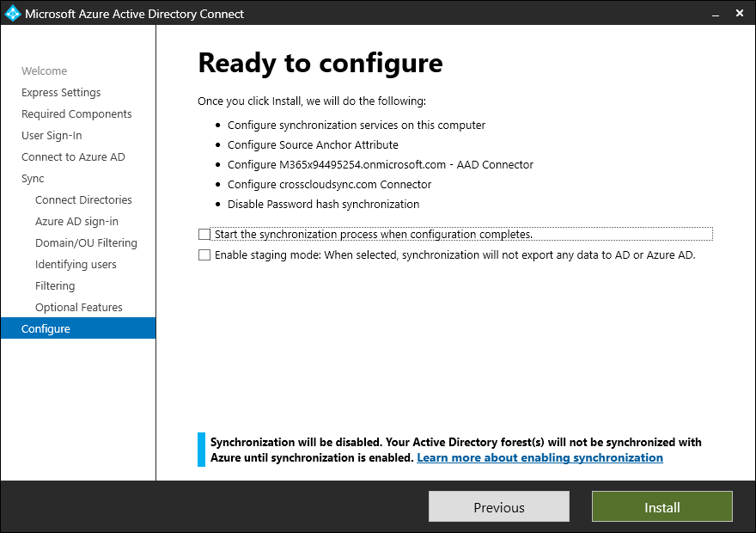Select Express Settings in the sidebar
Screen dimensions: 756x533
click(61, 92)
